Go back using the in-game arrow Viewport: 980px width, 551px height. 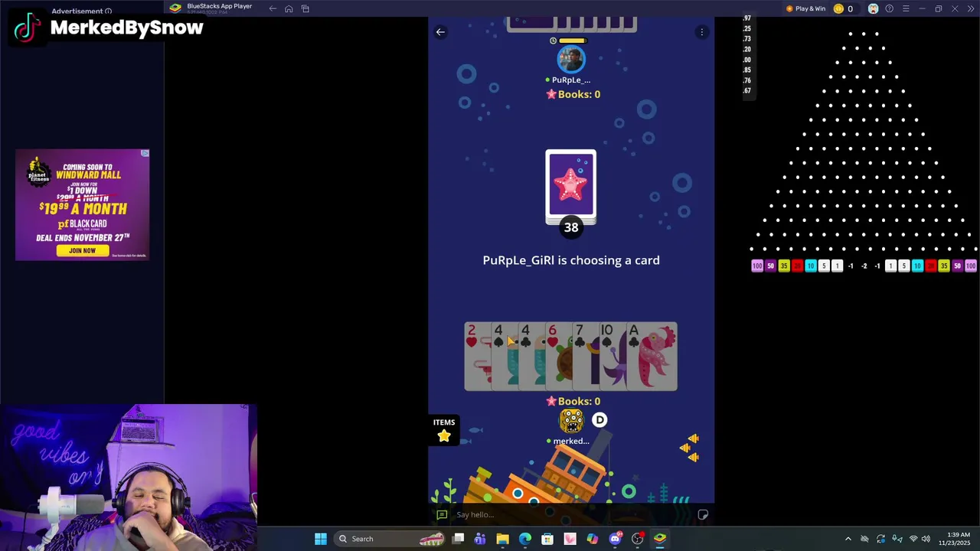pos(440,32)
